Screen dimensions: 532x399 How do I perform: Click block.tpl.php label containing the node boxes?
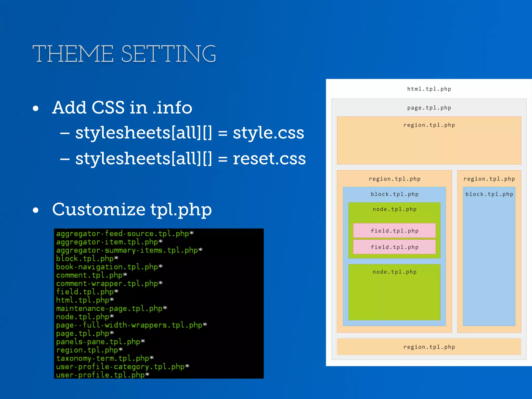click(395, 194)
